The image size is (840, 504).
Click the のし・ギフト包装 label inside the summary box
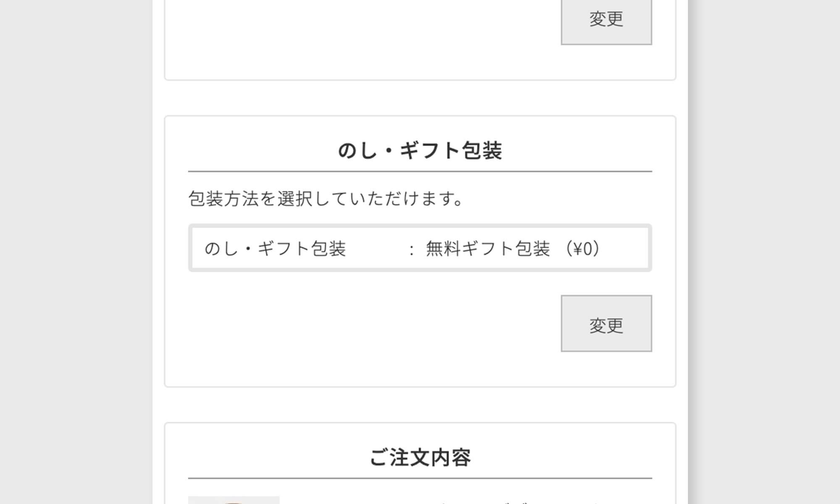275,249
